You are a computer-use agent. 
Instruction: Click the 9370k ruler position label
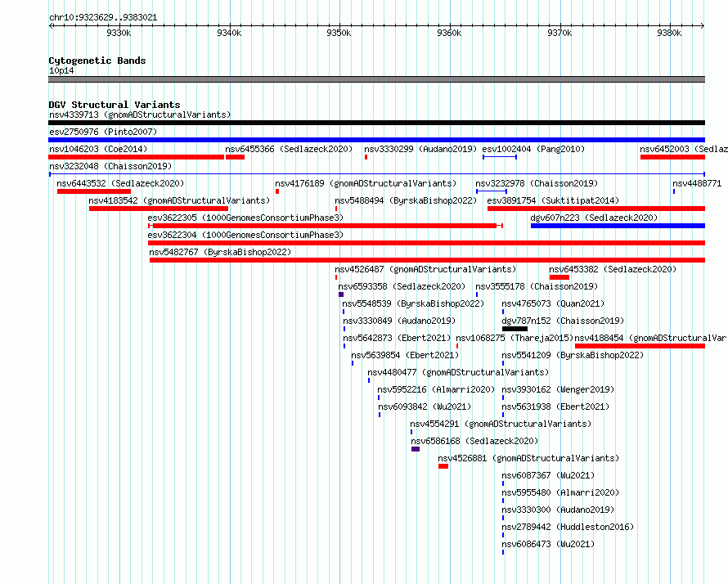pyautogui.click(x=559, y=33)
